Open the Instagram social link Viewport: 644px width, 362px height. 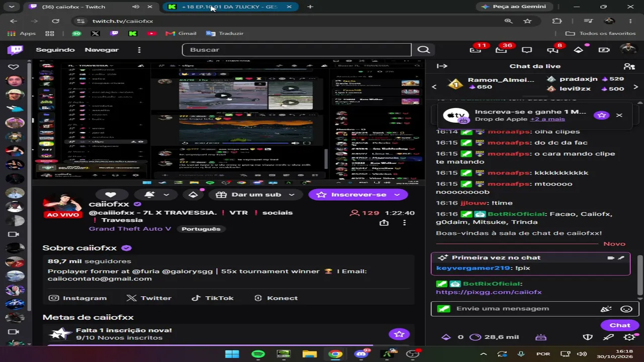point(77,298)
